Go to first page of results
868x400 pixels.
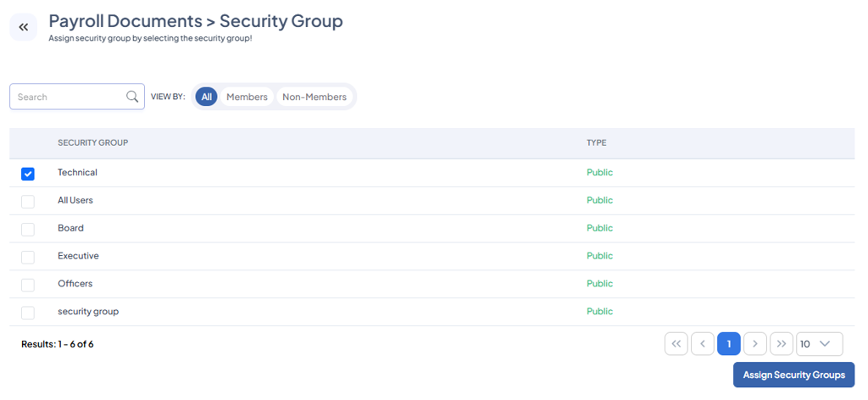676,344
